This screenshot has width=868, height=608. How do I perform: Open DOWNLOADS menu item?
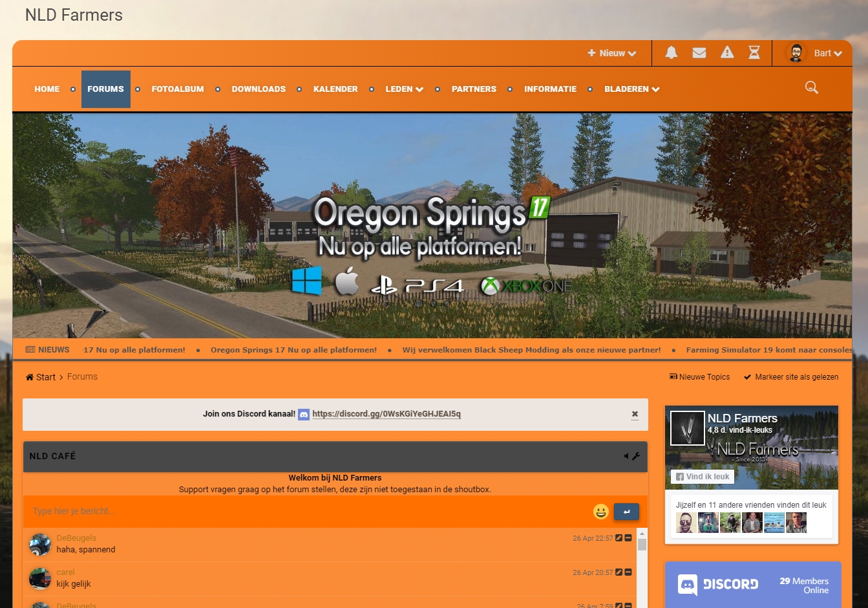click(259, 89)
